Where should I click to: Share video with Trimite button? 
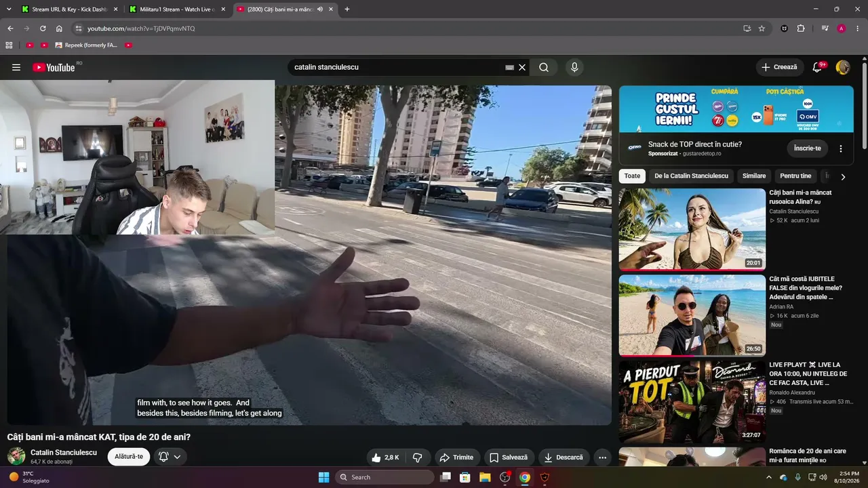tap(458, 457)
